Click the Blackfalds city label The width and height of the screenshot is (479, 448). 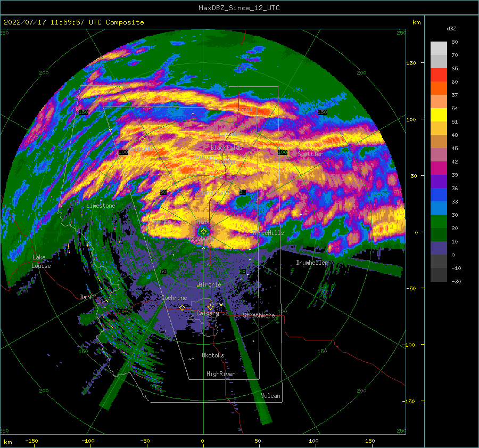point(226,148)
